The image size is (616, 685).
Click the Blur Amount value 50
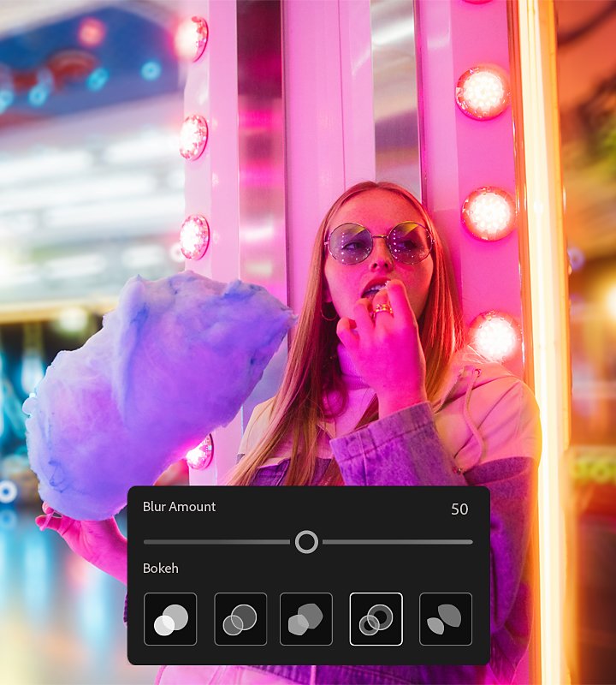[459, 509]
